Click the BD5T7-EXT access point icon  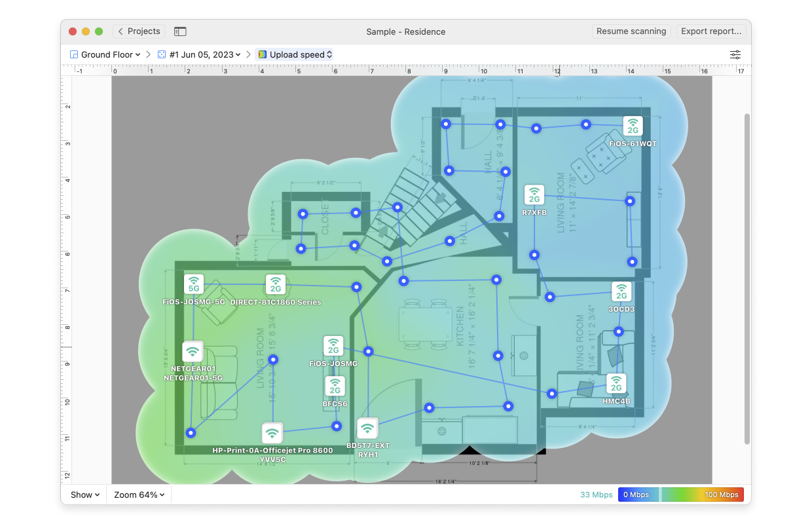[367, 428]
